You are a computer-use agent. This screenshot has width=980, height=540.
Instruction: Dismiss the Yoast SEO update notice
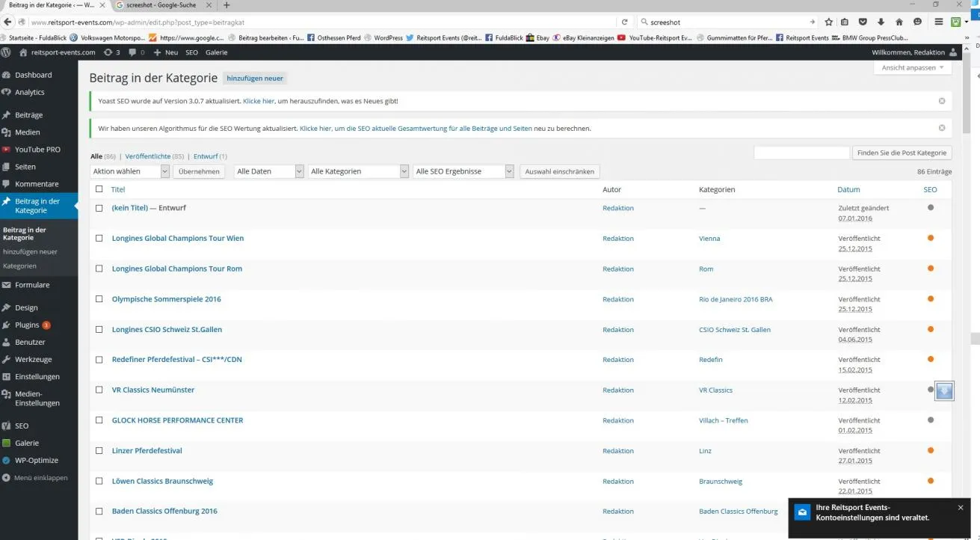tap(942, 101)
